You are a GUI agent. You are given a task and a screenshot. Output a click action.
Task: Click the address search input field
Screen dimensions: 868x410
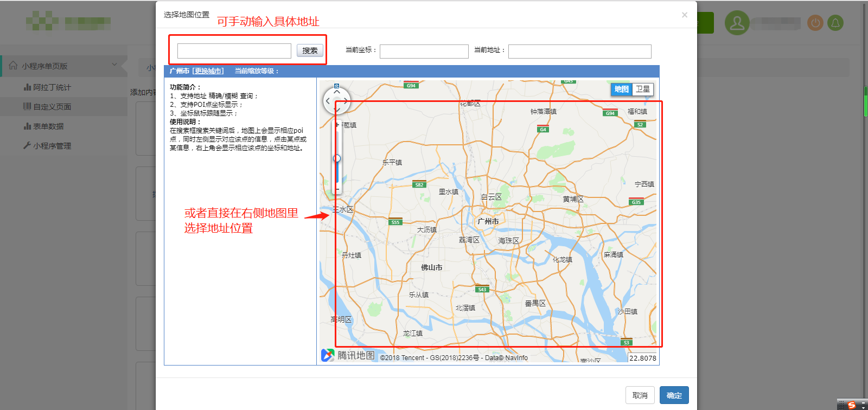(x=234, y=51)
